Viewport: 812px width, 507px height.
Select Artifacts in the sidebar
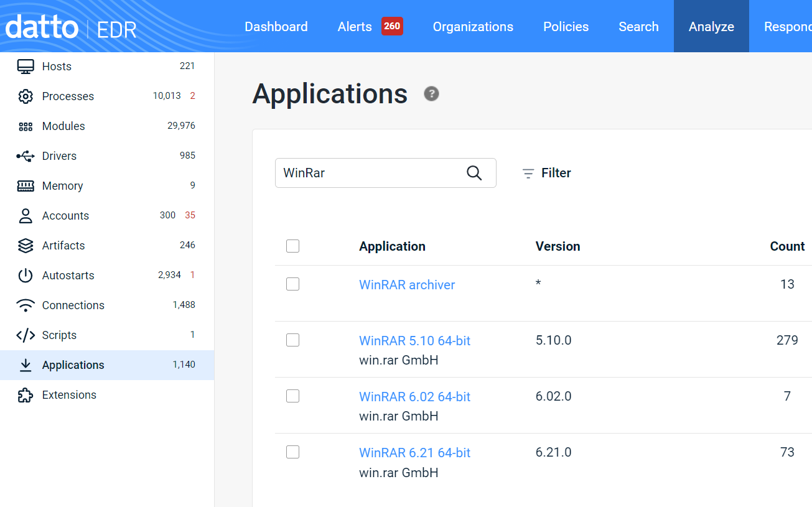pos(107,246)
